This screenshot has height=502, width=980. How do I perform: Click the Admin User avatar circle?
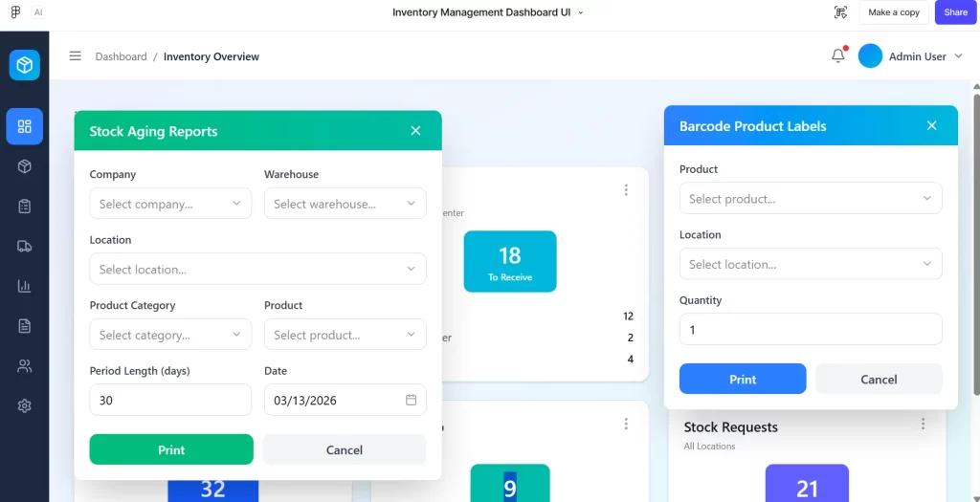[x=870, y=56]
